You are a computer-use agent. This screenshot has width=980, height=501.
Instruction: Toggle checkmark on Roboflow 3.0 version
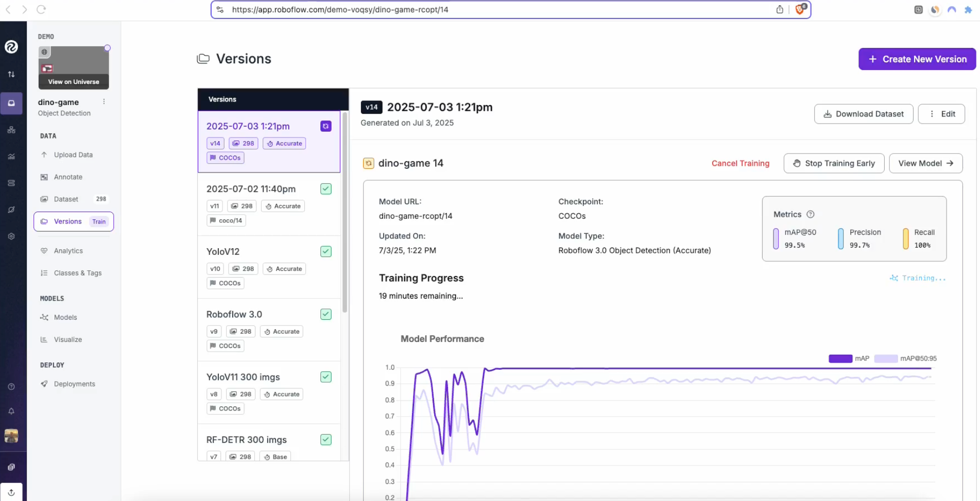tap(326, 314)
